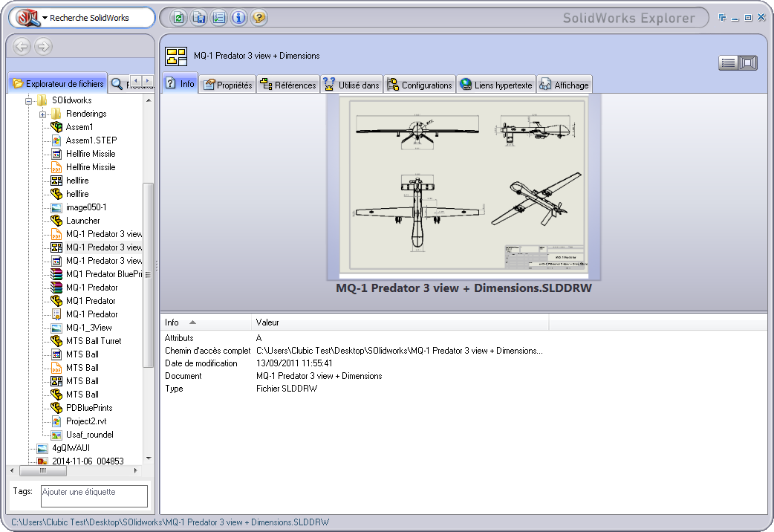Open the Configurations tab
The image size is (774, 532).
[420, 85]
